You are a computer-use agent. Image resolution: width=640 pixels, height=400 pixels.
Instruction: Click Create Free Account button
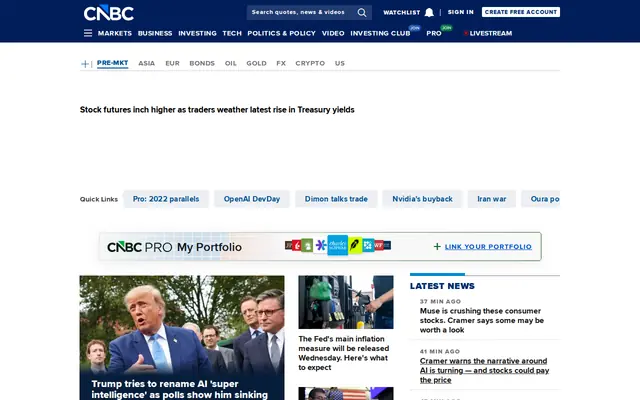520,12
